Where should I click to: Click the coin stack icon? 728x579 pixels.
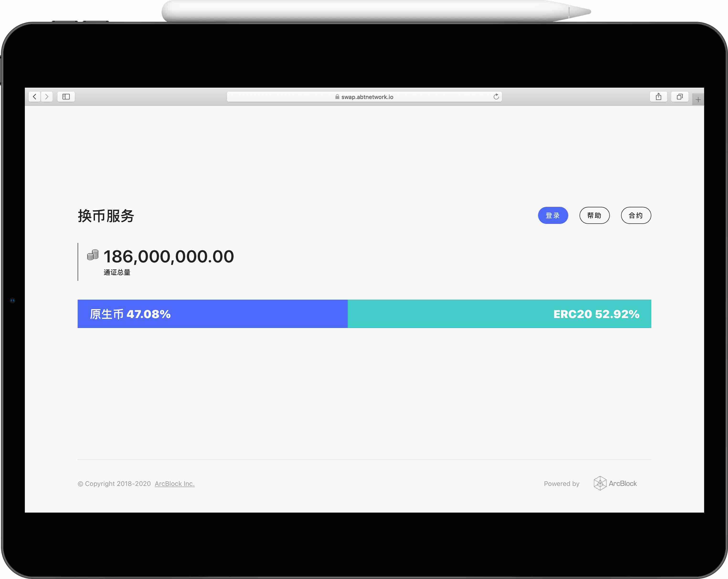coord(93,255)
